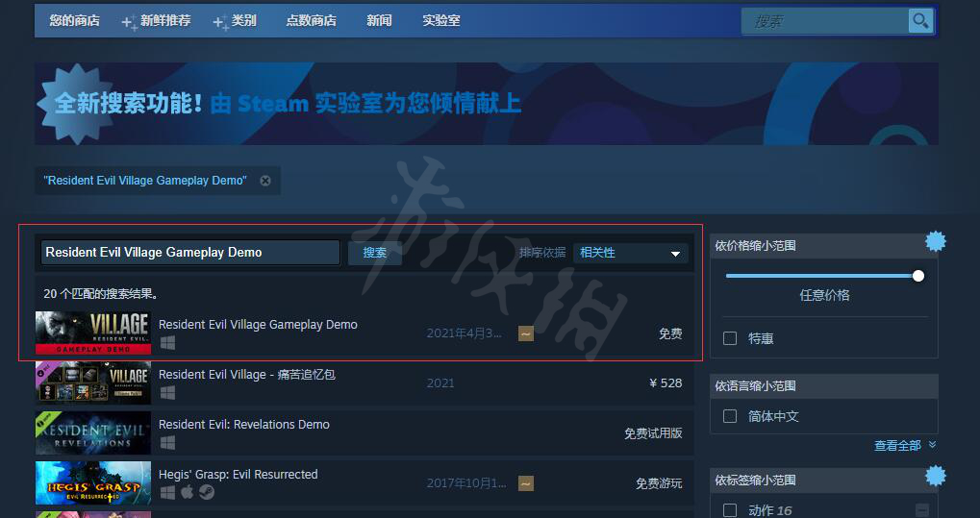
Task: Open the Resident Evil Village - 痛苦追忆包 result
Action: pos(246,375)
